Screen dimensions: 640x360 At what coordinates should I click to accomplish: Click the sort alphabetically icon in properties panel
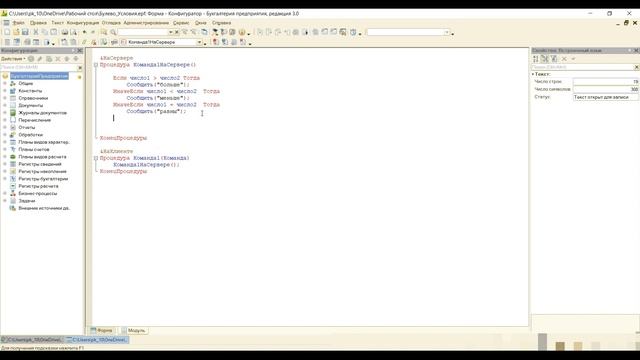tap(536, 59)
